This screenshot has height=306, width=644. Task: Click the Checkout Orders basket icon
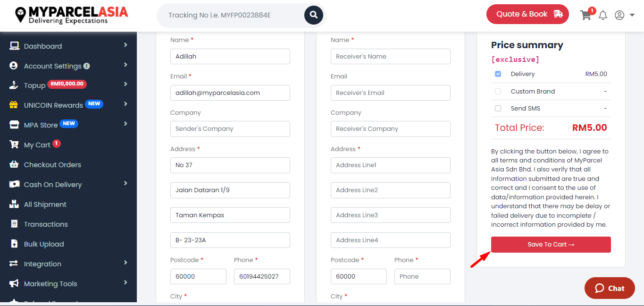pos(14,165)
